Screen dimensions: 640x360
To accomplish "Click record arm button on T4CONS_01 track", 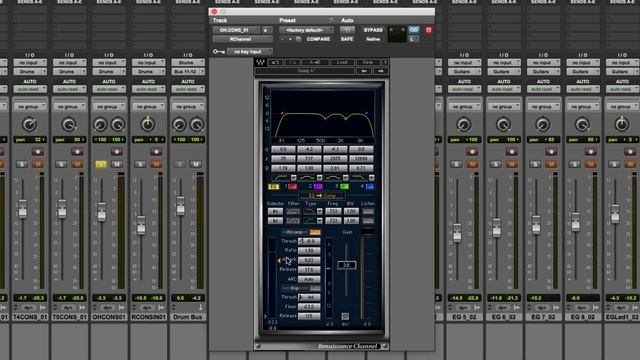I will click(x=38, y=152).
